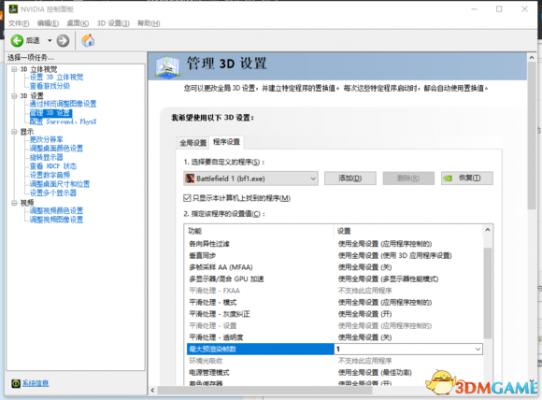Open 通过预览调整图像设置 in tree
The width and height of the screenshot is (542, 400).
[x=63, y=104]
